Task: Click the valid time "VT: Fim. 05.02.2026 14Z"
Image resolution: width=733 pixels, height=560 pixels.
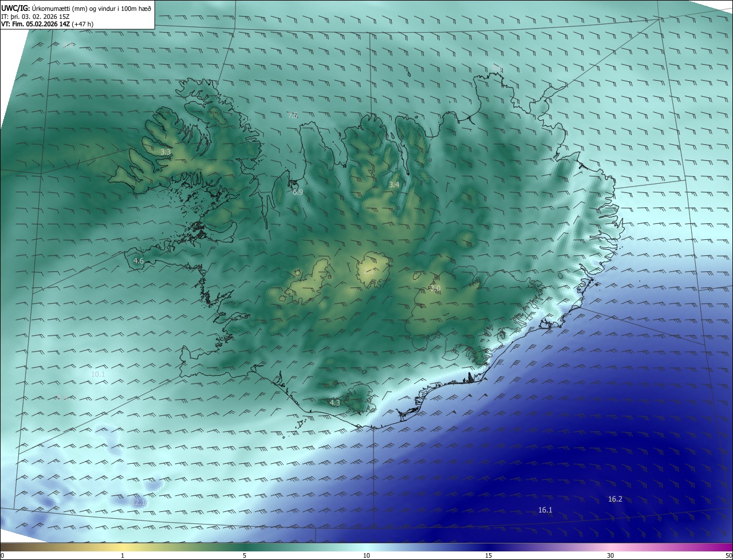Action: pos(36,24)
